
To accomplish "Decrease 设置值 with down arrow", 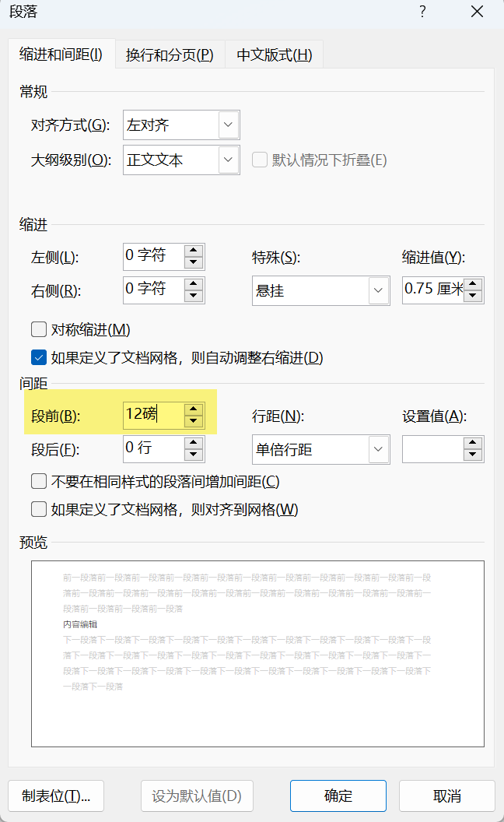I will coord(473,454).
